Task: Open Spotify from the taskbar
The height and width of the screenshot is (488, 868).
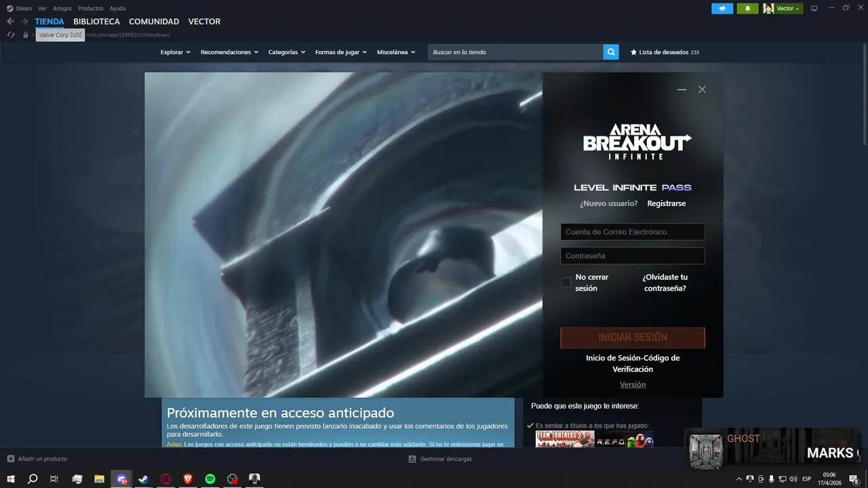Action: click(x=210, y=479)
